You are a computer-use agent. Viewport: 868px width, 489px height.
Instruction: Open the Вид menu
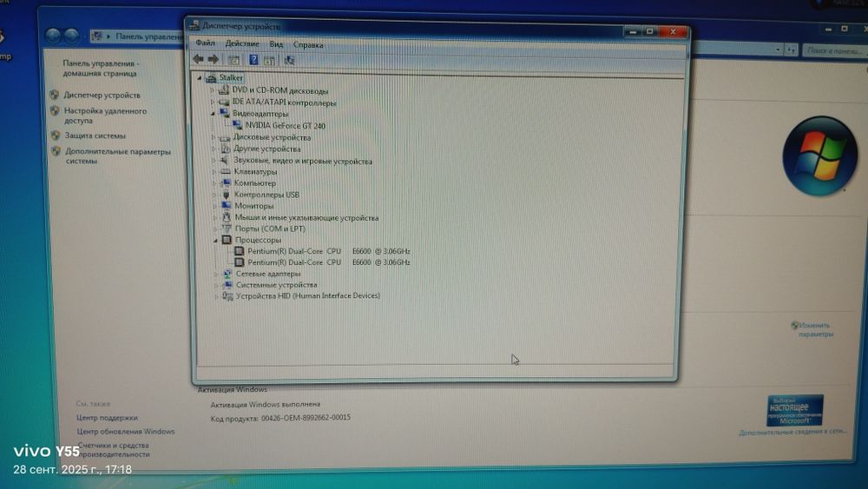click(x=276, y=44)
